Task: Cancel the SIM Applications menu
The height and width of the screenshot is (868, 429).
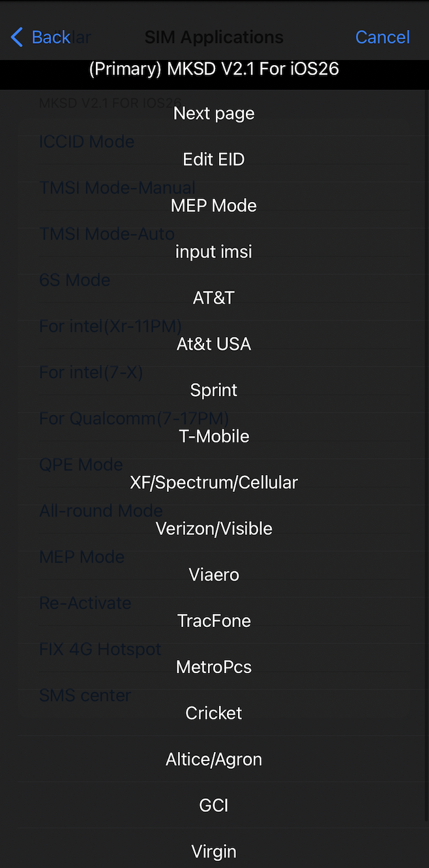Action: (382, 37)
